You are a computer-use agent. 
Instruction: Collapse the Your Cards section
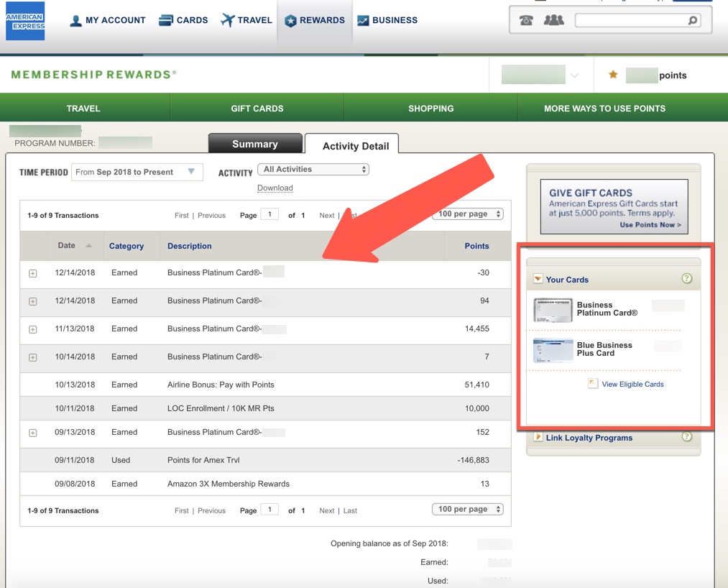tap(538, 279)
